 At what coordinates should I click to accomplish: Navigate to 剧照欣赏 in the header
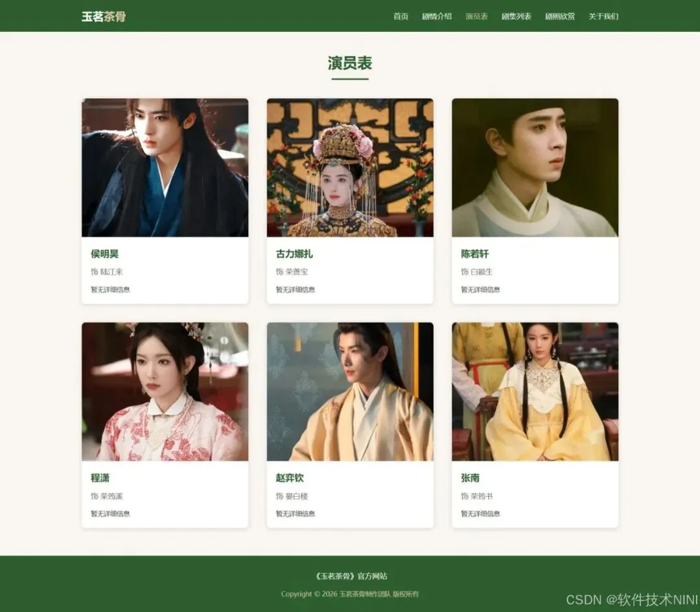point(560,16)
